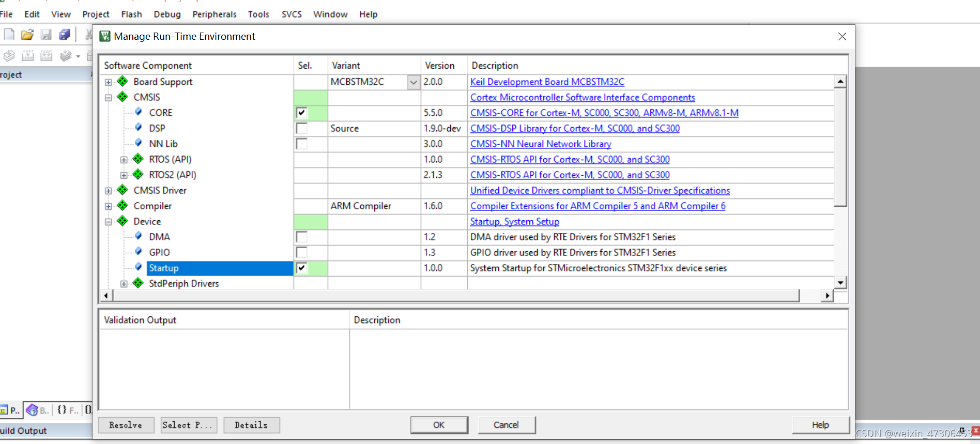Screen dimensions: 980x444
Task: Click the StdPeriph Drivers green diamond icon
Action: click(138, 283)
